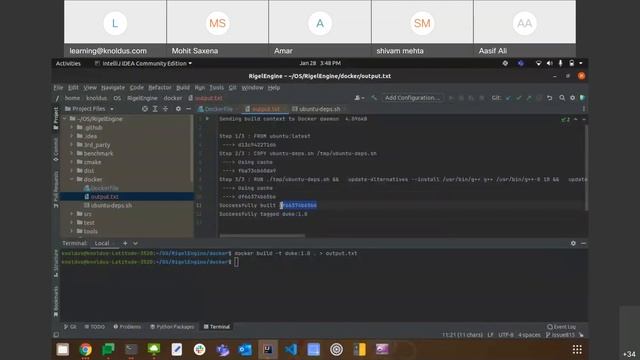Open the terminal sessions dropdown arrow
This screenshot has width=640, height=360.
click(136, 243)
